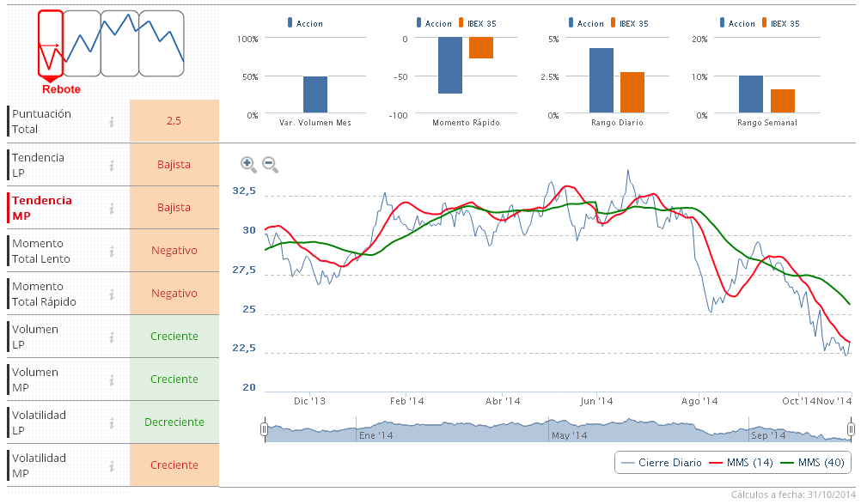The image size is (861, 504).
Task: Click the Volumen MP info icon
Action: (112, 380)
